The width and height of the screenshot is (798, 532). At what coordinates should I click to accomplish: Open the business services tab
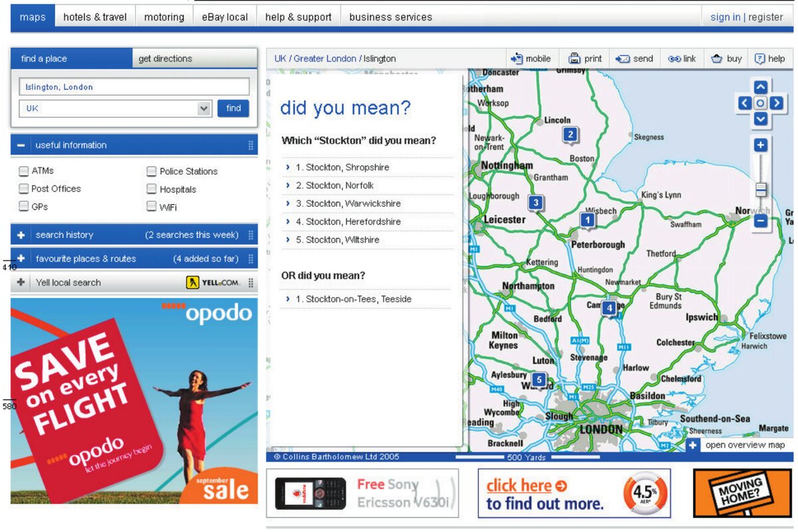pyautogui.click(x=390, y=17)
